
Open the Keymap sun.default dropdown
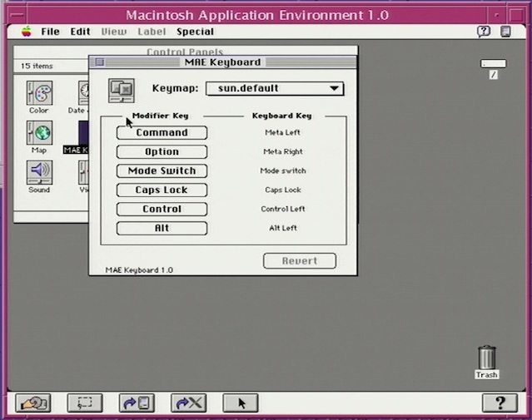click(275, 88)
